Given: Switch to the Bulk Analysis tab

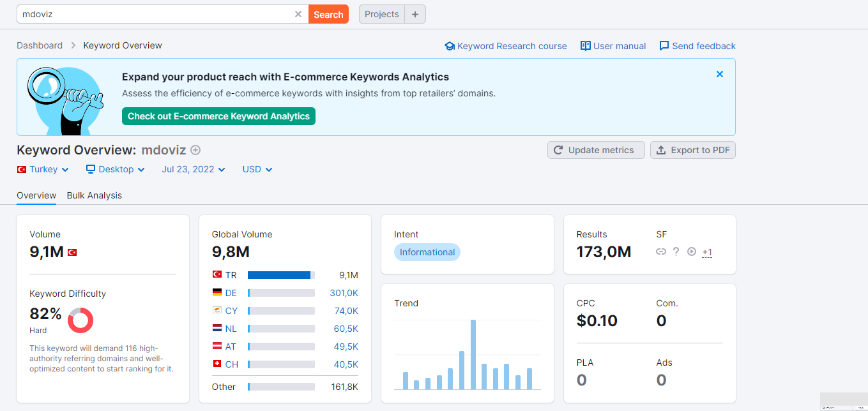Looking at the screenshot, I should (95, 195).
